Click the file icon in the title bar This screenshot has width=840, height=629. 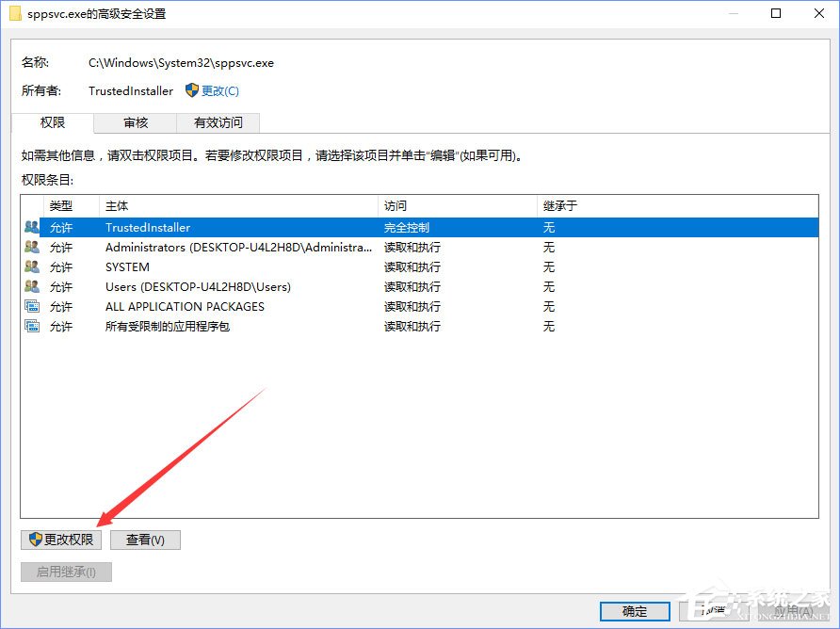13,13
